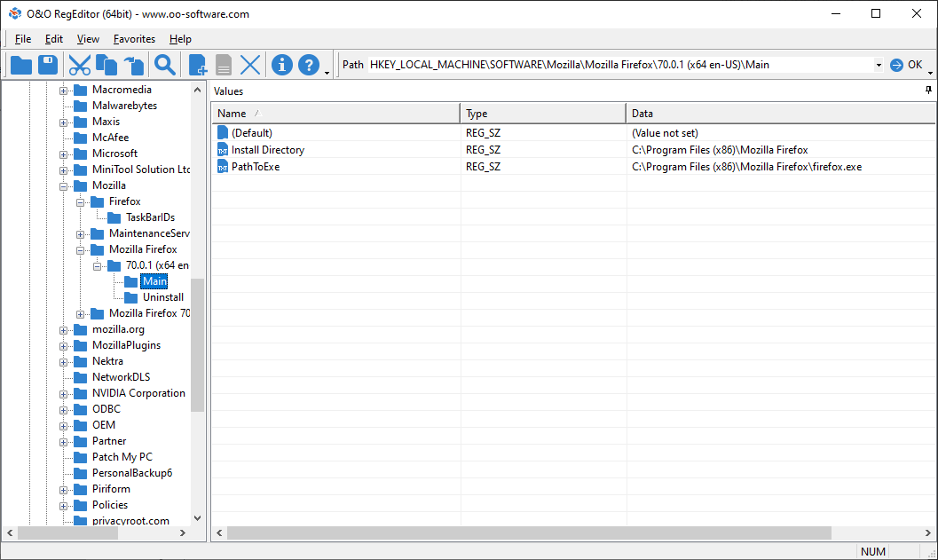Click the tree's horizontal scroll right arrow

pyautogui.click(x=183, y=532)
